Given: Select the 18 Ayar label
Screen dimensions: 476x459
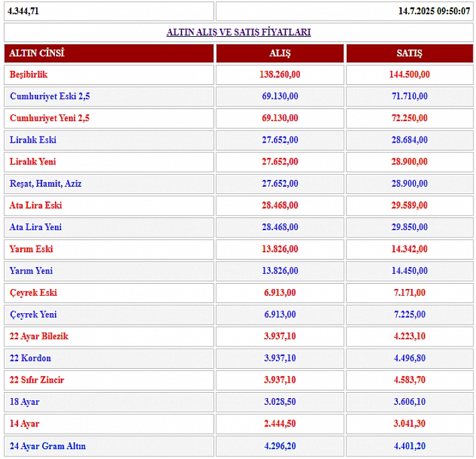Looking at the screenshot, I should point(25,402).
